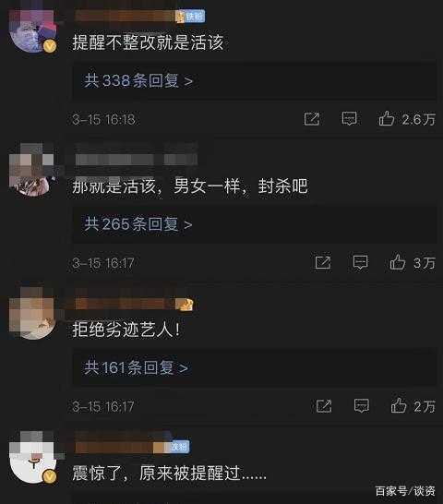Share the comment '那就是活该，男女一样，封杀吧'
The height and width of the screenshot is (504, 443).
point(323,262)
